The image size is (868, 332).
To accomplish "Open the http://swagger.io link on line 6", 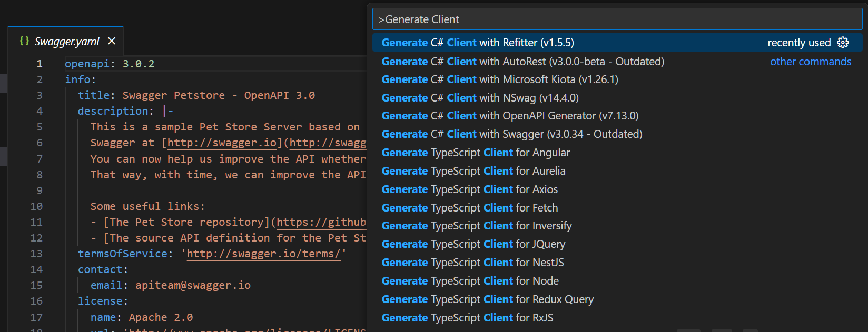I will (222, 143).
